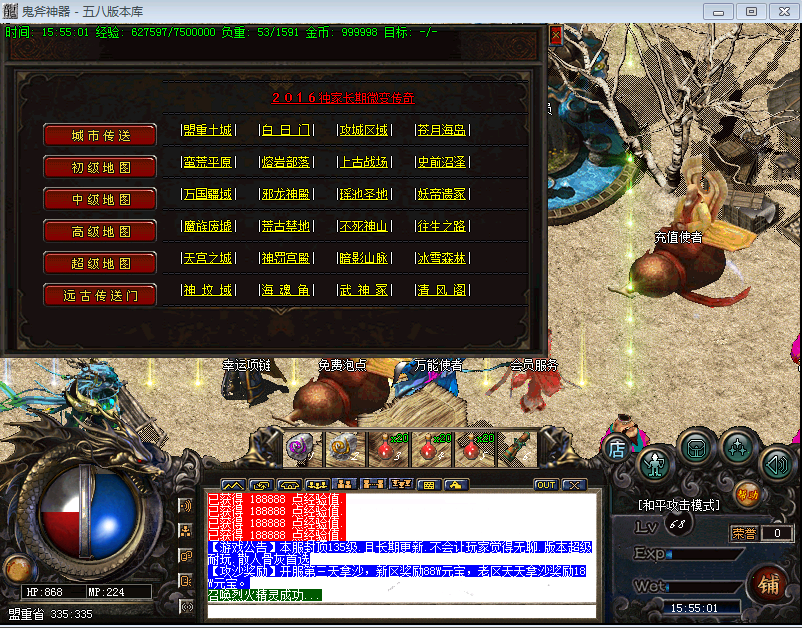Click the Wet weight progress bar

point(704,587)
